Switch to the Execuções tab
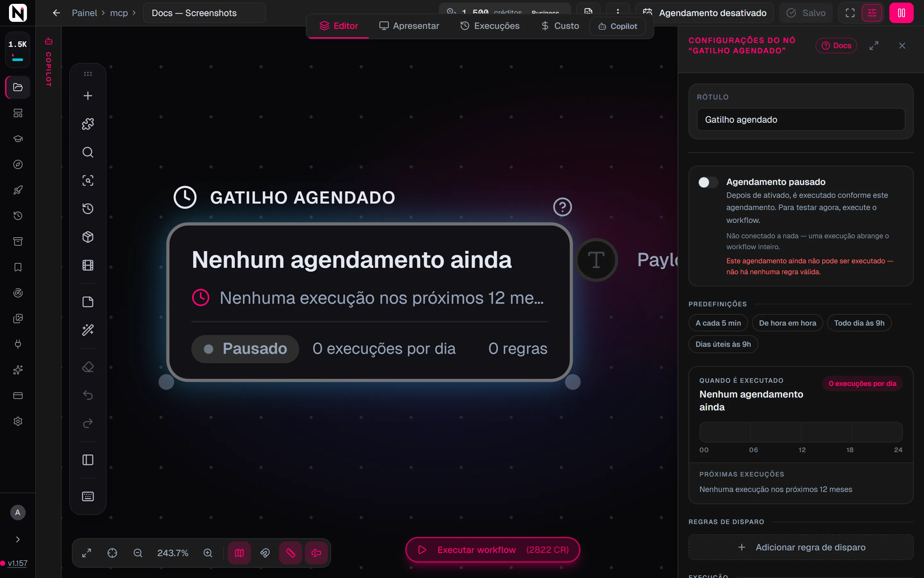 point(490,26)
